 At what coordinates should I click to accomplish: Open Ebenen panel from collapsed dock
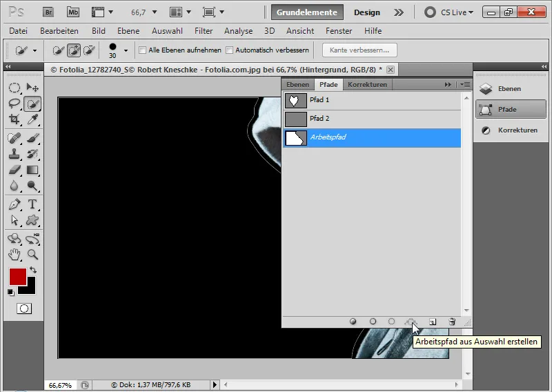pos(511,89)
